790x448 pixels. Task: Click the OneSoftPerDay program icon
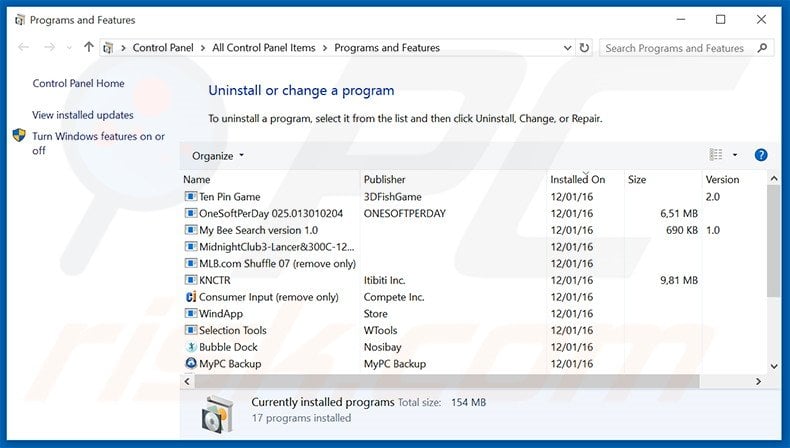190,213
